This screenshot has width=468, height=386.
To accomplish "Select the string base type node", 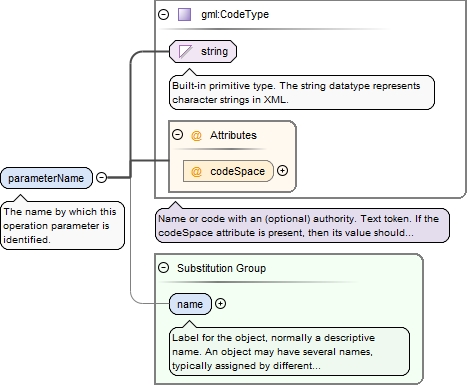I will [x=203, y=52].
